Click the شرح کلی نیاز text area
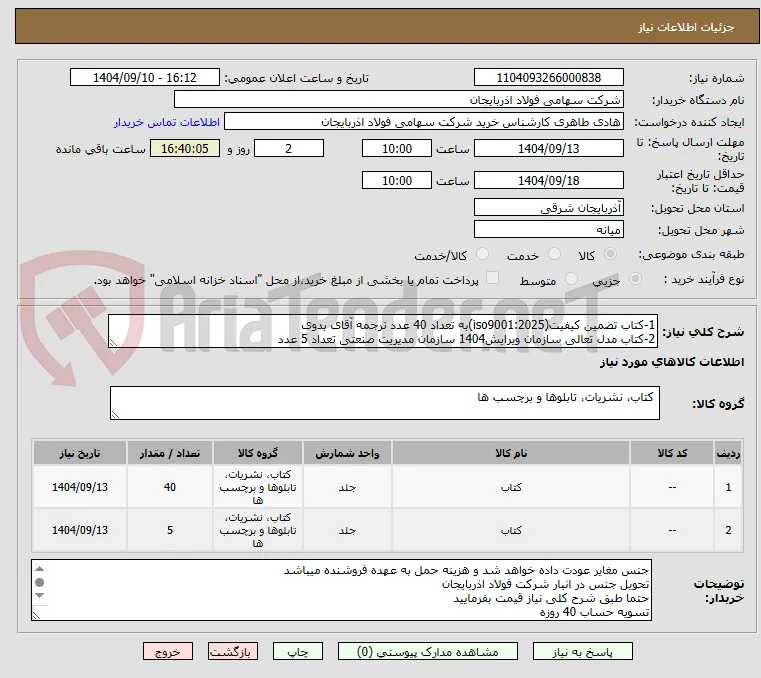 point(382,331)
